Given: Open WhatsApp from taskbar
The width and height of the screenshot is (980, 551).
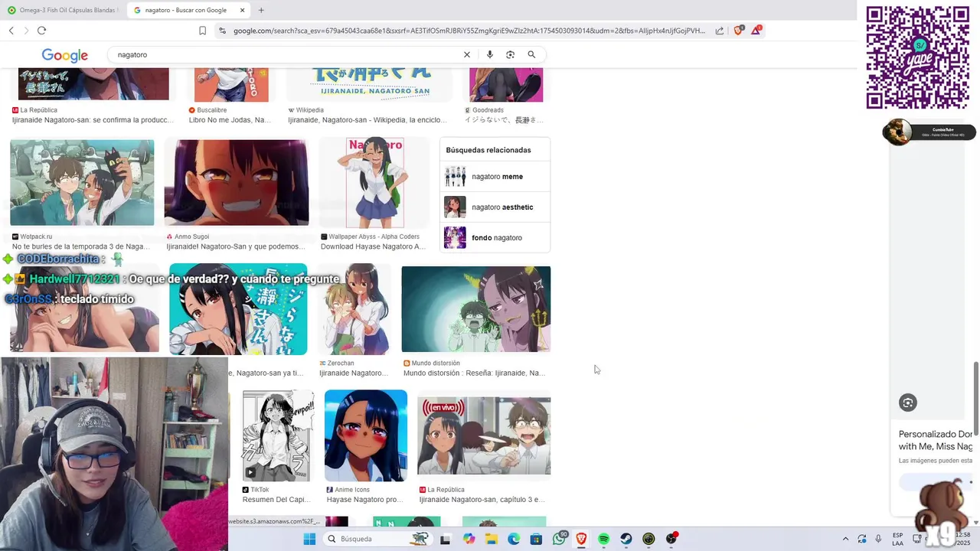Looking at the screenshot, I should tap(560, 539).
